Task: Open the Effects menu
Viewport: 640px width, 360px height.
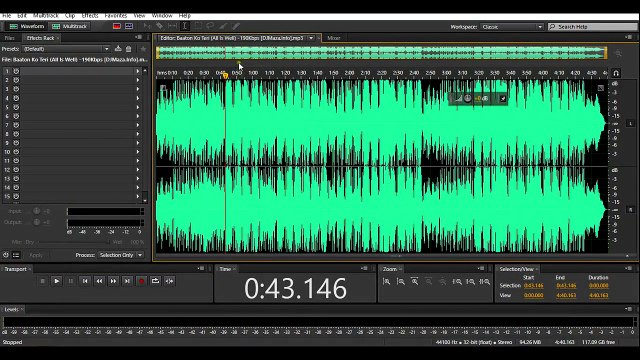Action: pos(90,16)
